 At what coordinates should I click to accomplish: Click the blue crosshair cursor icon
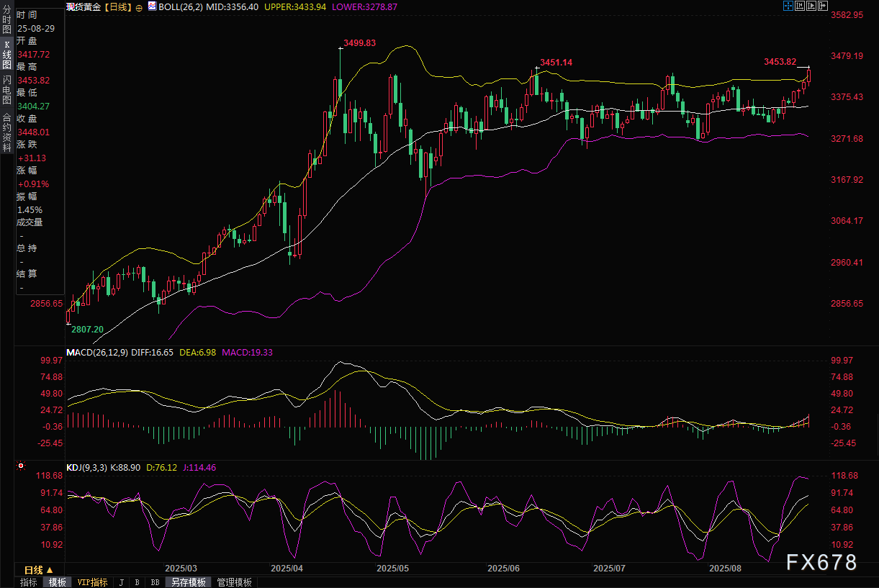788,6
